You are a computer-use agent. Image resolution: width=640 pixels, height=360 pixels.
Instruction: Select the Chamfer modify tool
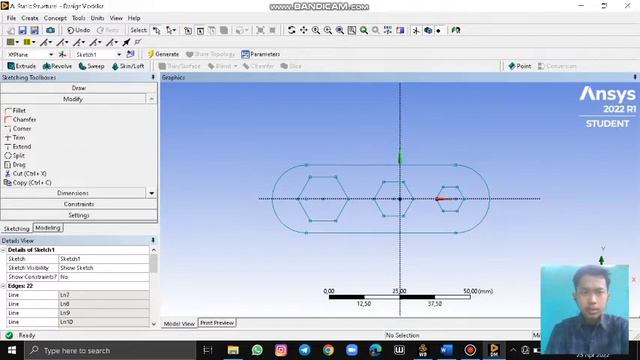click(x=20, y=120)
